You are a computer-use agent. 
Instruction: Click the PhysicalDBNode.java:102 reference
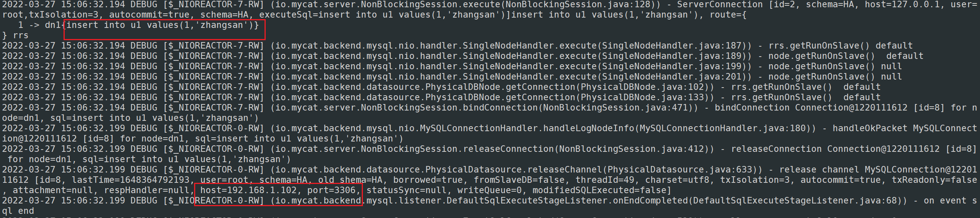[x=642, y=87]
